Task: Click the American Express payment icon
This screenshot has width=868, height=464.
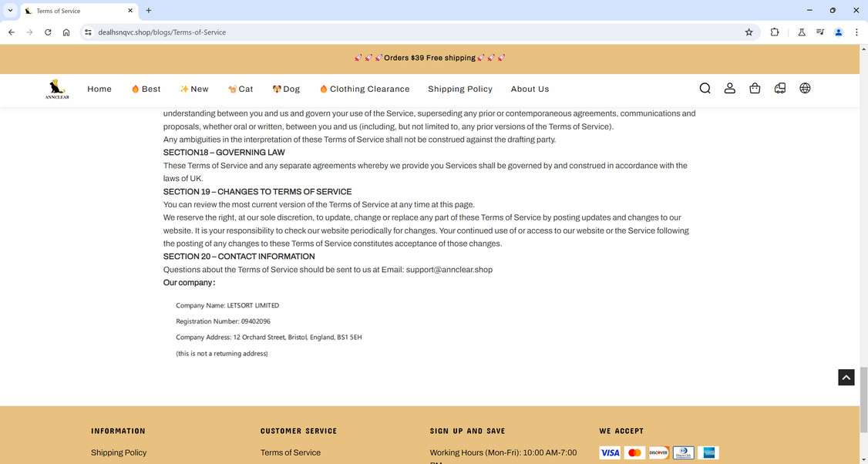Action: [x=708, y=453]
